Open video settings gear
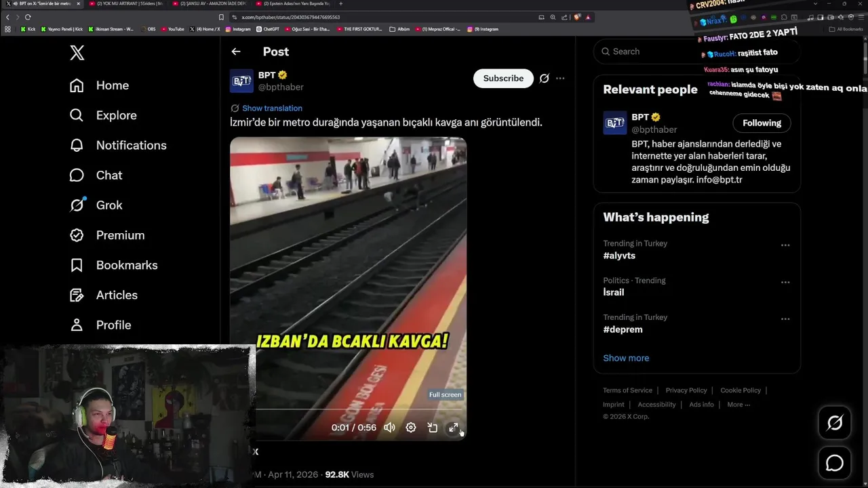 411,428
